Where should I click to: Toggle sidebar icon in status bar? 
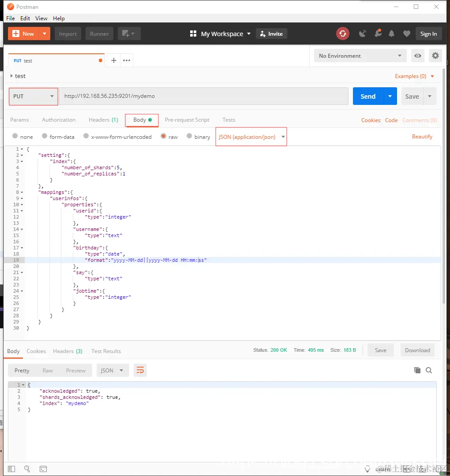pos(11,469)
